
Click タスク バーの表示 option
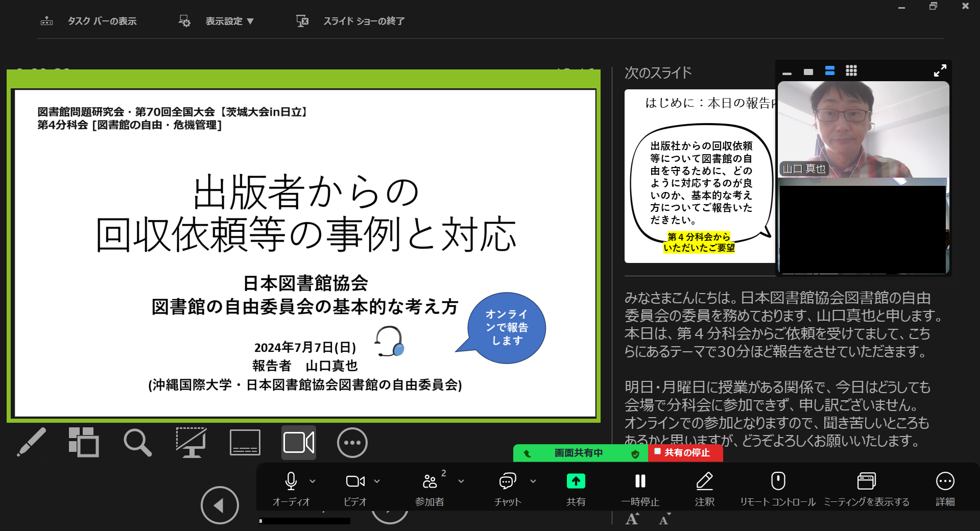[x=102, y=21]
